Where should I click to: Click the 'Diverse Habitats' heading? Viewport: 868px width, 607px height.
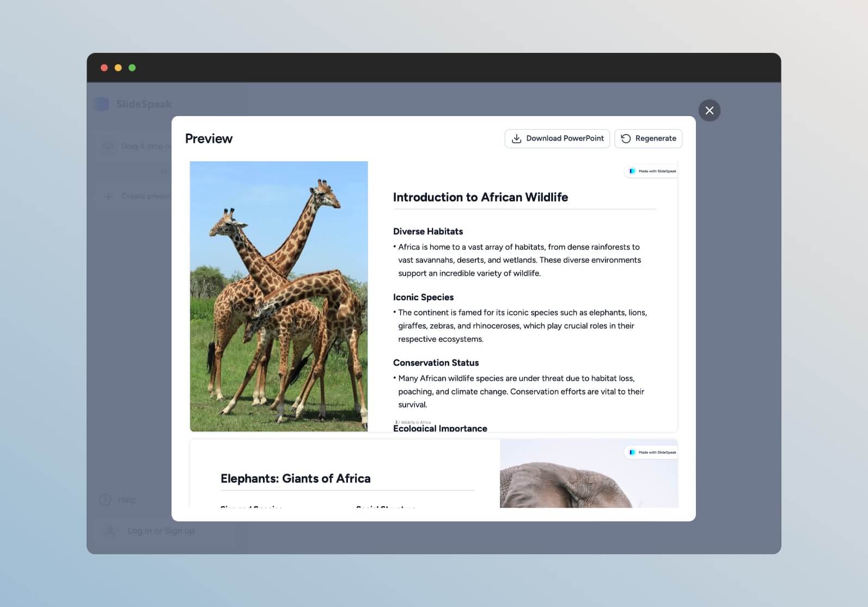click(x=427, y=232)
